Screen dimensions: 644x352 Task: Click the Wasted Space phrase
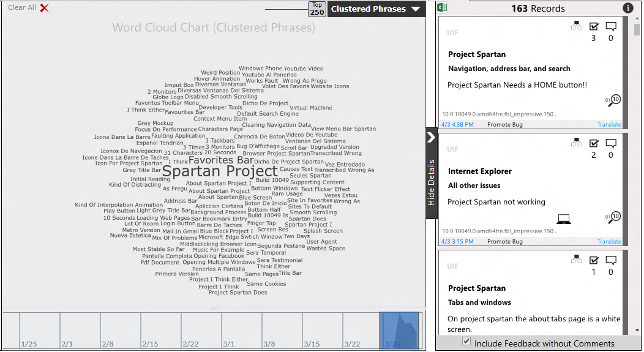pos(326,248)
